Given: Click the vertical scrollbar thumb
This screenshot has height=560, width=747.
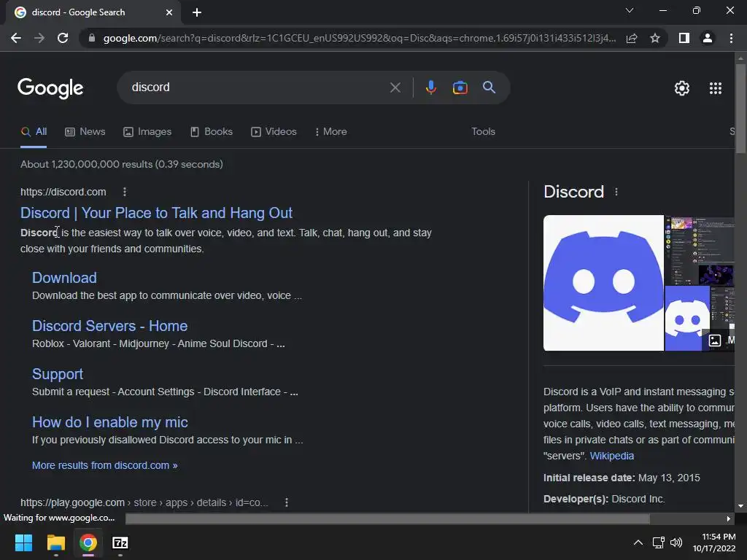Looking at the screenshot, I should click(740, 108).
